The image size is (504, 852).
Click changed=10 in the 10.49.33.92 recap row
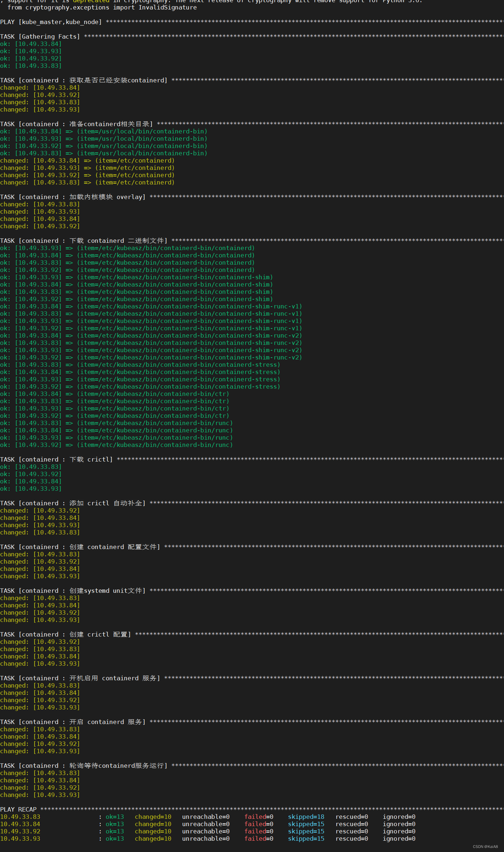(x=153, y=831)
